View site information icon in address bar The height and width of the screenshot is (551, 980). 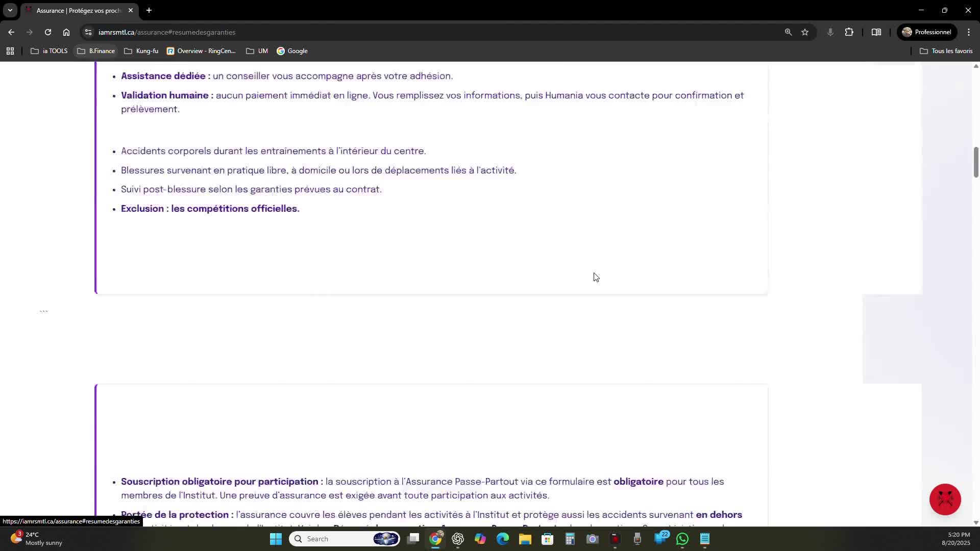coord(88,32)
